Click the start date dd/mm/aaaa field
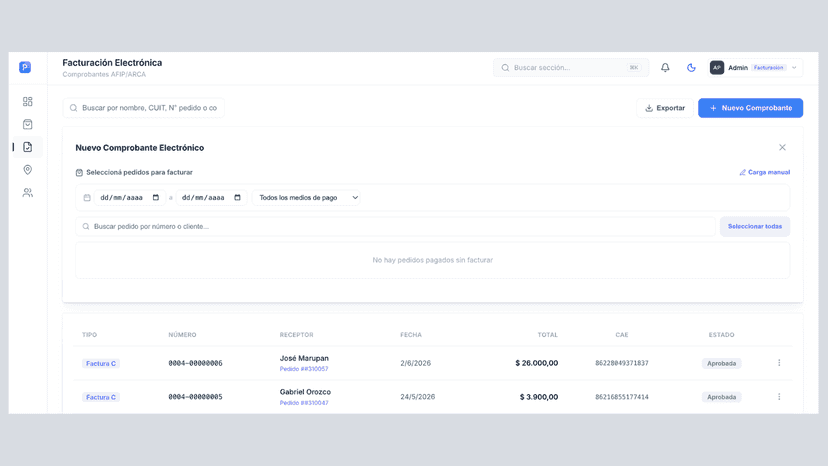The height and width of the screenshot is (466, 828). [129, 198]
